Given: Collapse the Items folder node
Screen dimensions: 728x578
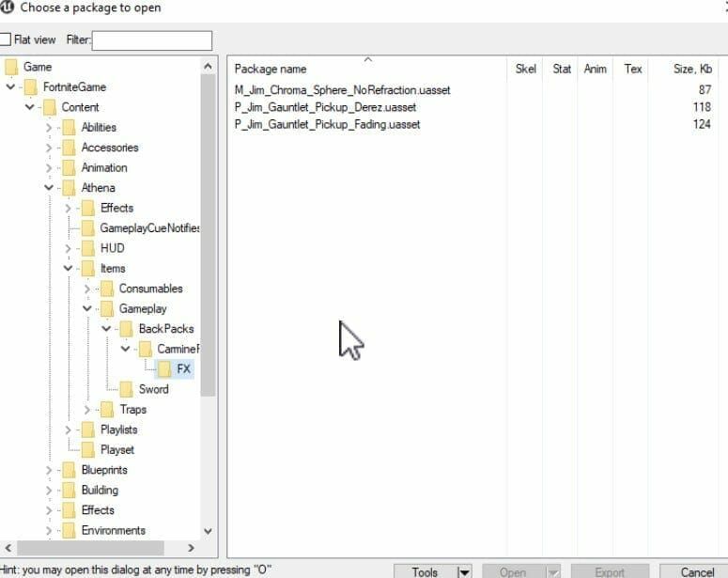Looking at the screenshot, I should point(69,269).
